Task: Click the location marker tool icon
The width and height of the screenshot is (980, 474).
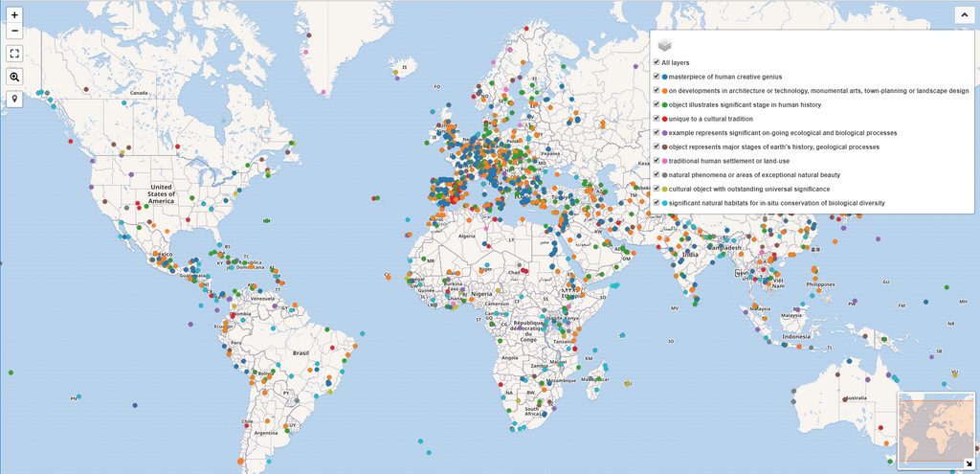Action: (x=14, y=99)
